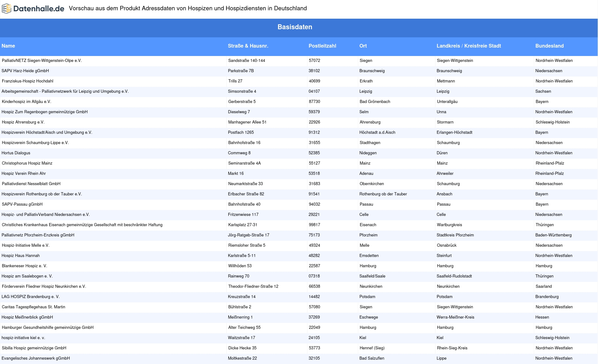Click the Datenhalle.de logo icon
This screenshot has width=598, height=364.
point(7,9)
